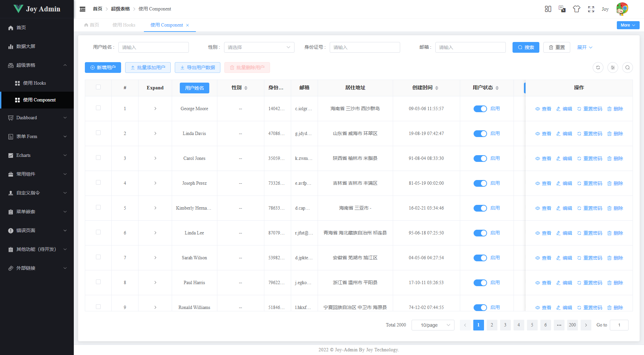The width and height of the screenshot is (644, 355).
Task: Collapse the sidebar with the hamburger icon
Action: (x=83, y=9)
